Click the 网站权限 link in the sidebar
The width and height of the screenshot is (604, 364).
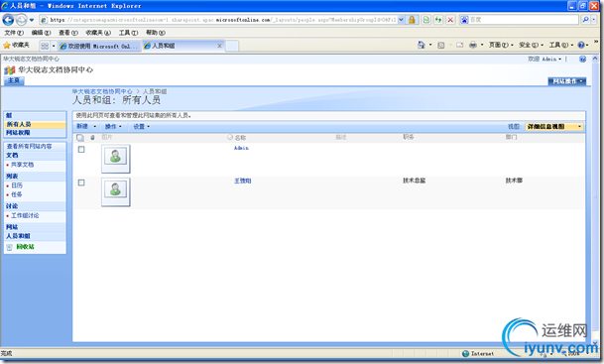tap(18, 133)
